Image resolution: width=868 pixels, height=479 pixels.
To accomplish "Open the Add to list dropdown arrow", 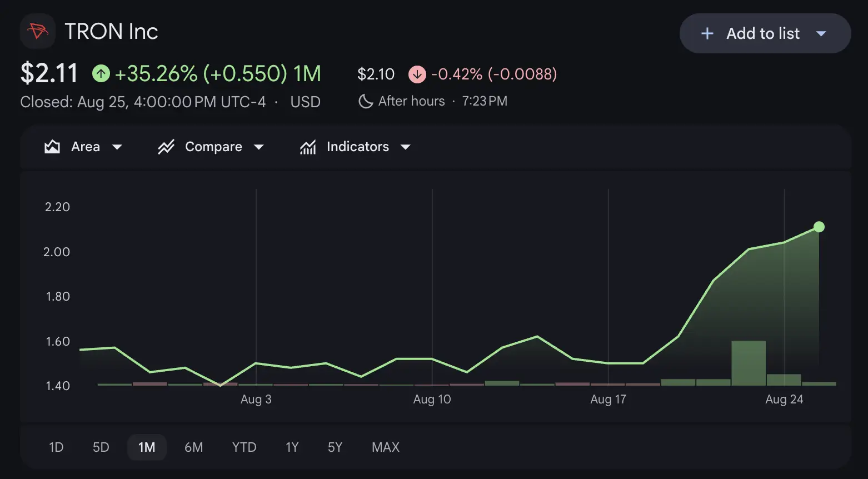I will [x=821, y=33].
